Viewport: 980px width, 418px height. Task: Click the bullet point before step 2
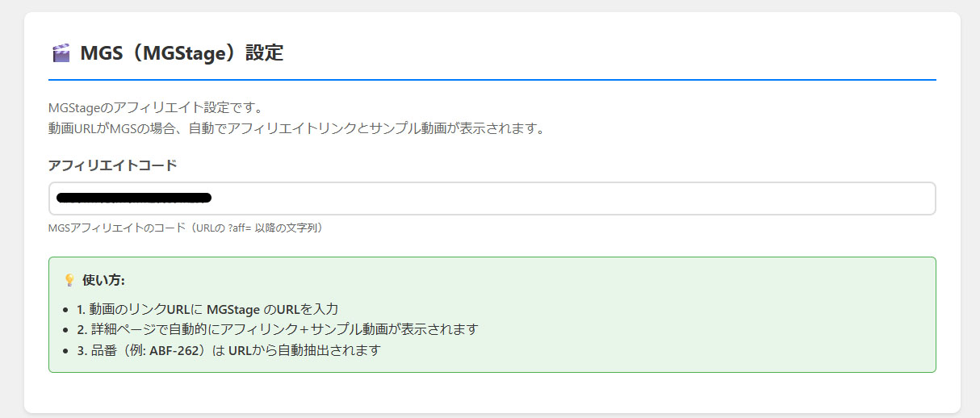point(65,329)
